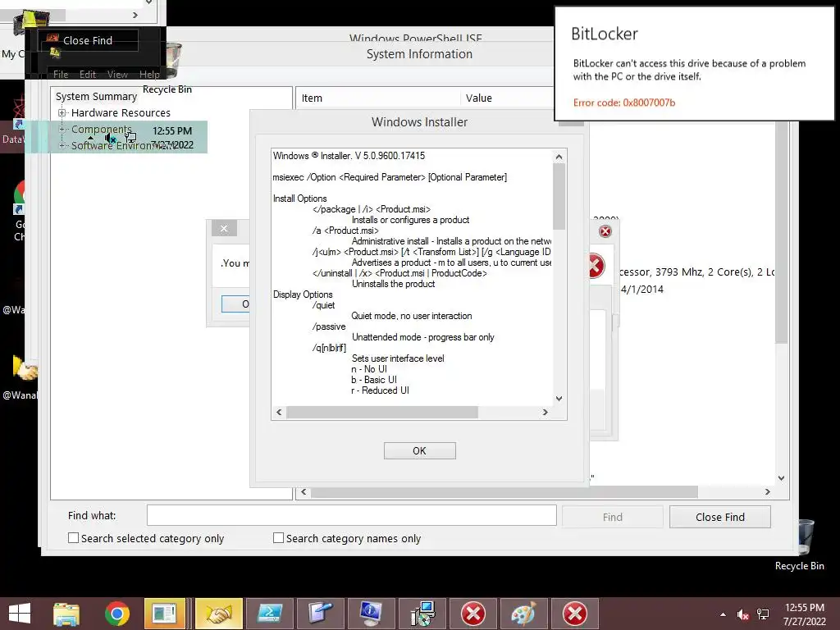Viewport: 840px width, 630px height.
Task: Click the '/quiet' option line
Action: 323,305
